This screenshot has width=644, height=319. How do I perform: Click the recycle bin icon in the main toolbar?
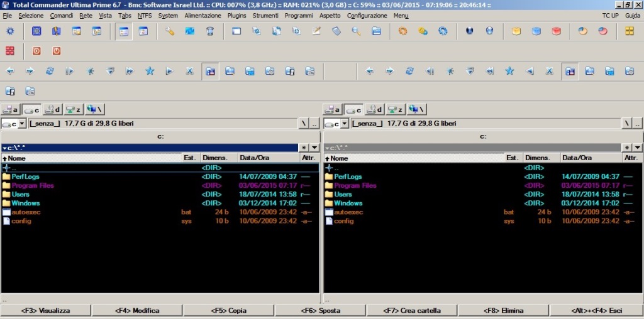[210, 31]
